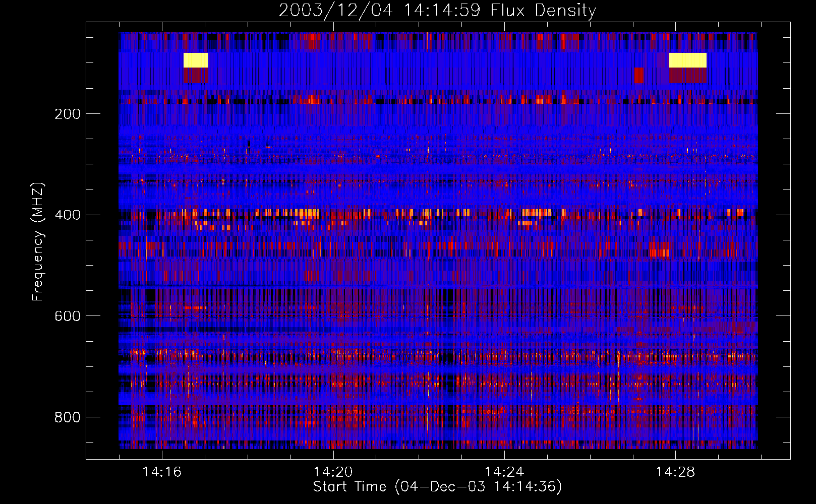Click the 200 frequency tick label

tap(68, 114)
